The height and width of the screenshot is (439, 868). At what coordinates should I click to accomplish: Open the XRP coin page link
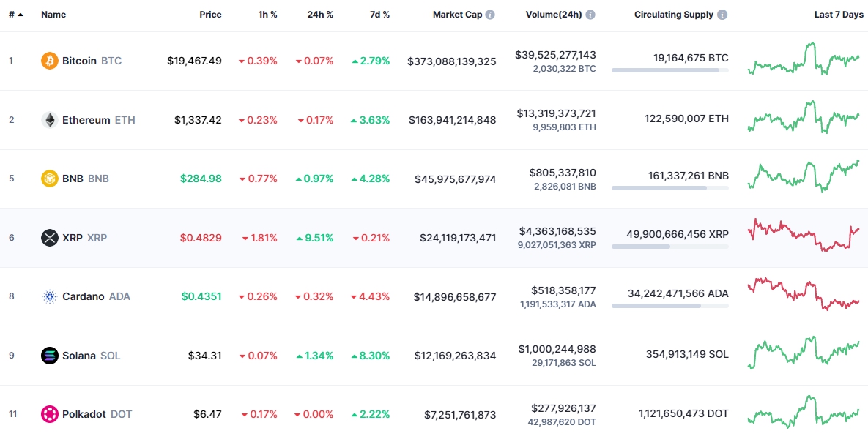(85, 238)
